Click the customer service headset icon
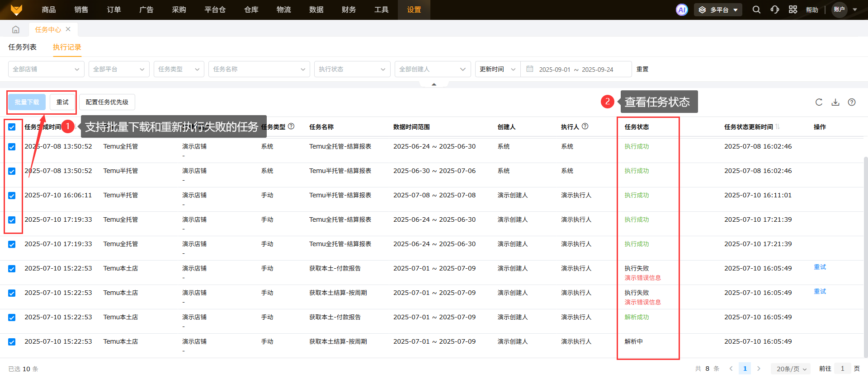 (774, 9)
